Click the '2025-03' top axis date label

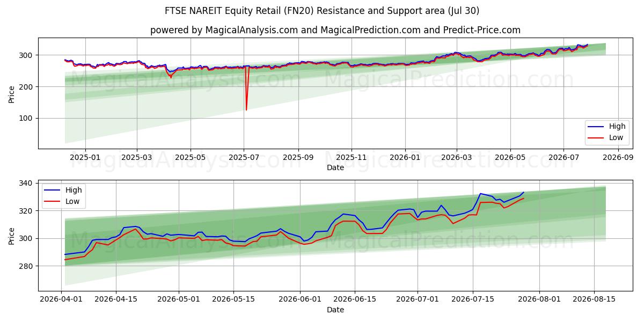point(137,157)
